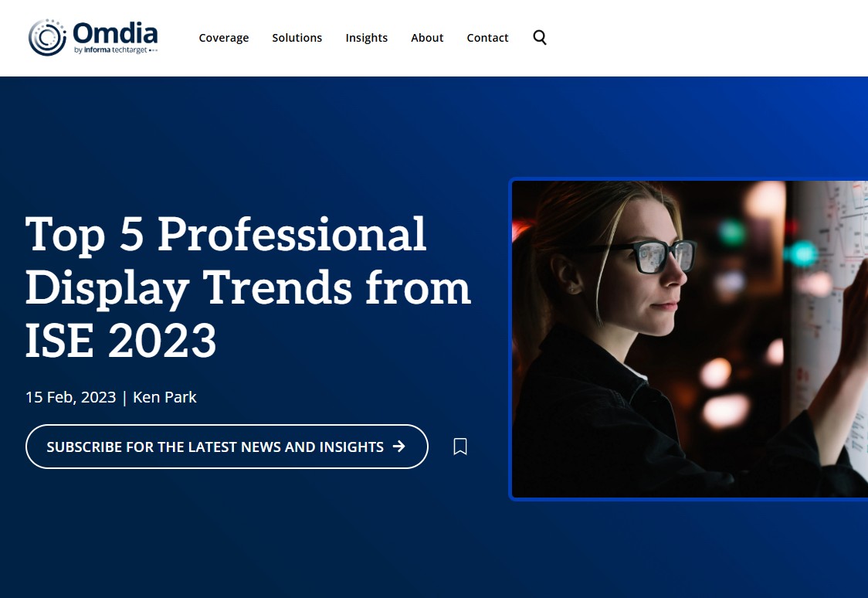Screen dimensions: 868x598
Task: Open the Solutions menu
Action: [x=297, y=37]
